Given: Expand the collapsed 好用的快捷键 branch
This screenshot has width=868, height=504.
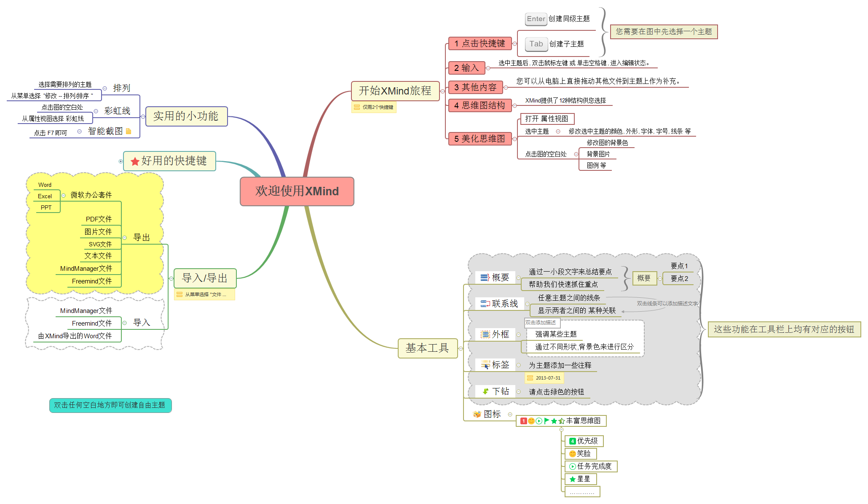Looking at the screenshot, I should pyautogui.click(x=121, y=161).
